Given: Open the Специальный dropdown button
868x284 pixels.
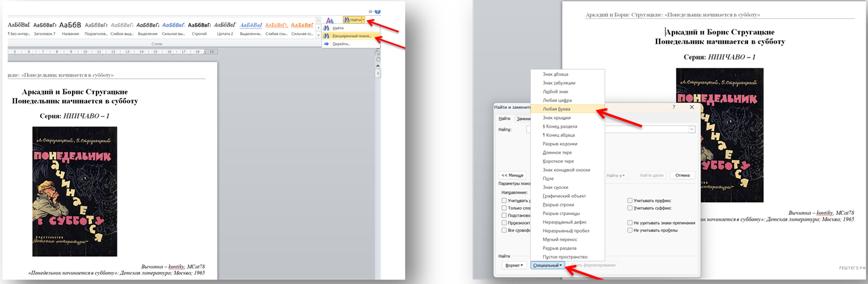Looking at the screenshot, I should (x=547, y=265).
